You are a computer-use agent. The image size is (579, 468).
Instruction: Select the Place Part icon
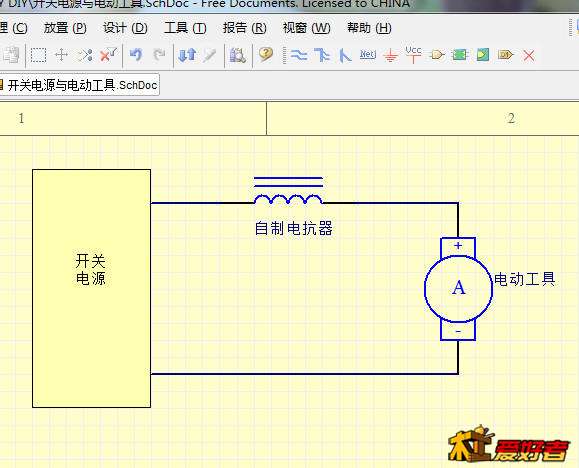coord(437,55)
